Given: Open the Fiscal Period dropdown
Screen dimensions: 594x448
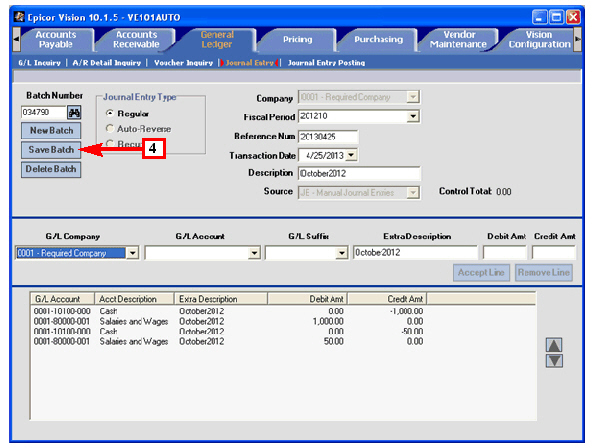Looking at the screenshot, I should tap(413, 116).
